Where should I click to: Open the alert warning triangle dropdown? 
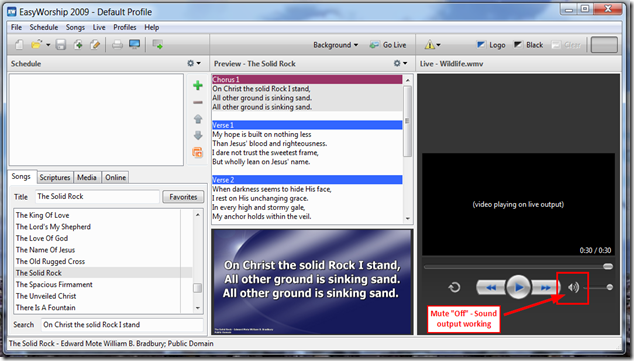(432, 45)
